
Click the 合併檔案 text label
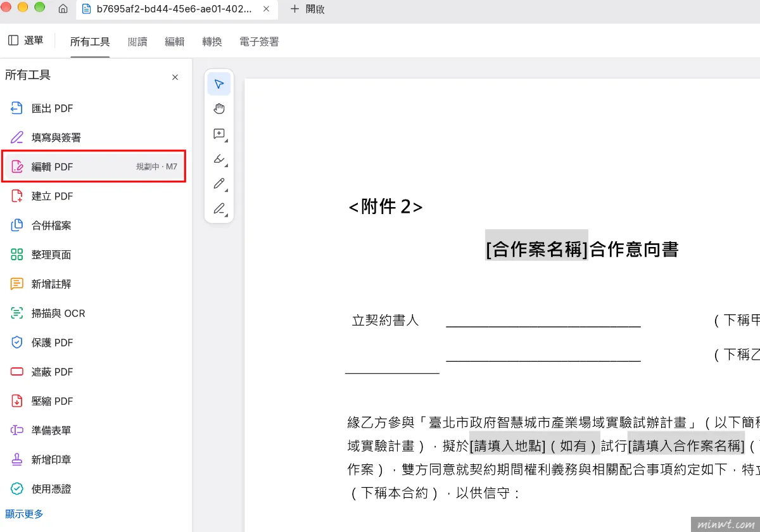(x=51, y=225)
